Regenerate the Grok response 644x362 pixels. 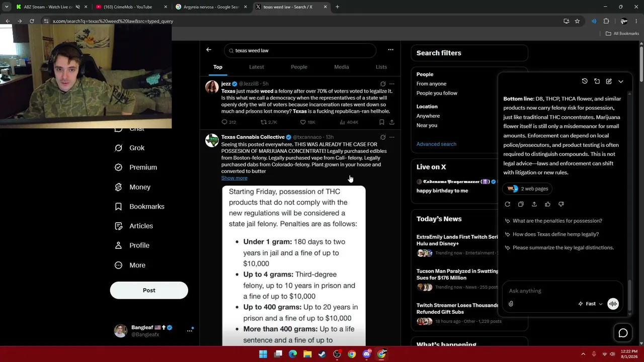507,204
